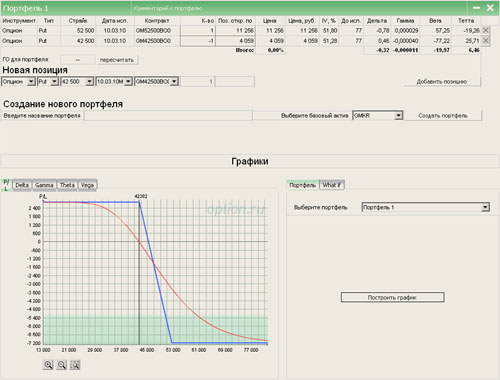The image size is (500, 380).
Task: Click the quantity field of the 42 500 row
Action: 197,41
